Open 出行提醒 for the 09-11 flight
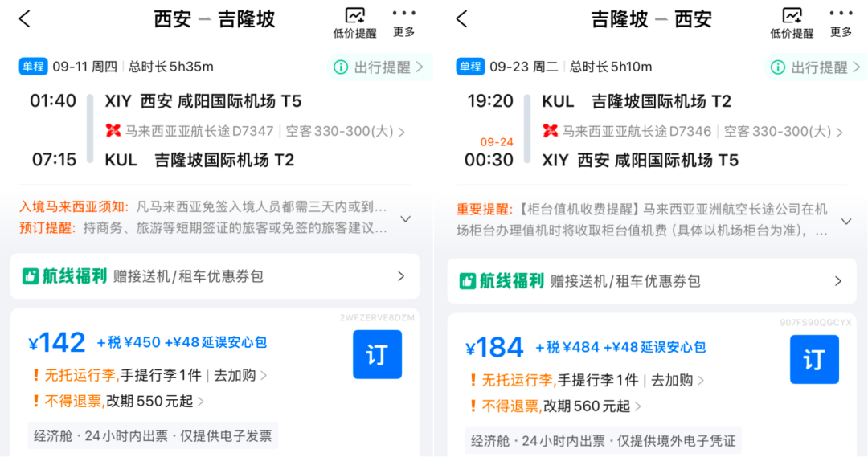Screen dimensions: 868x457 click(379, 67)
